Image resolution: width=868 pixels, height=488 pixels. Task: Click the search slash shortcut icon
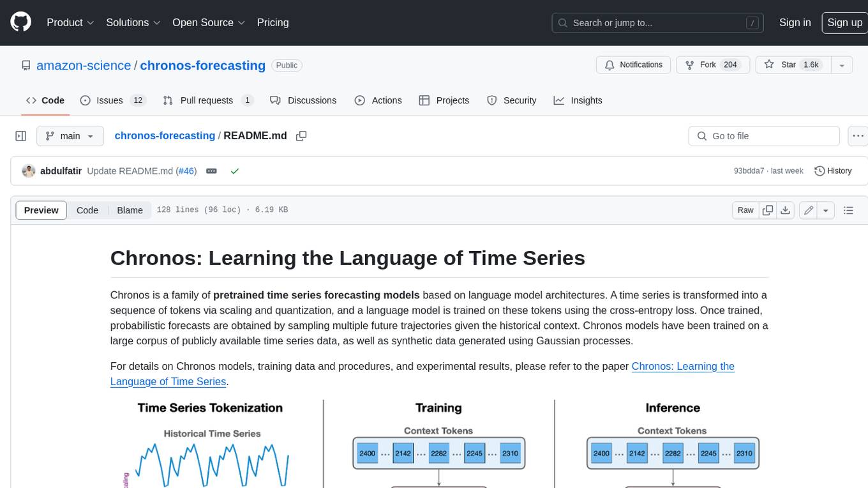tap(752, 23)
